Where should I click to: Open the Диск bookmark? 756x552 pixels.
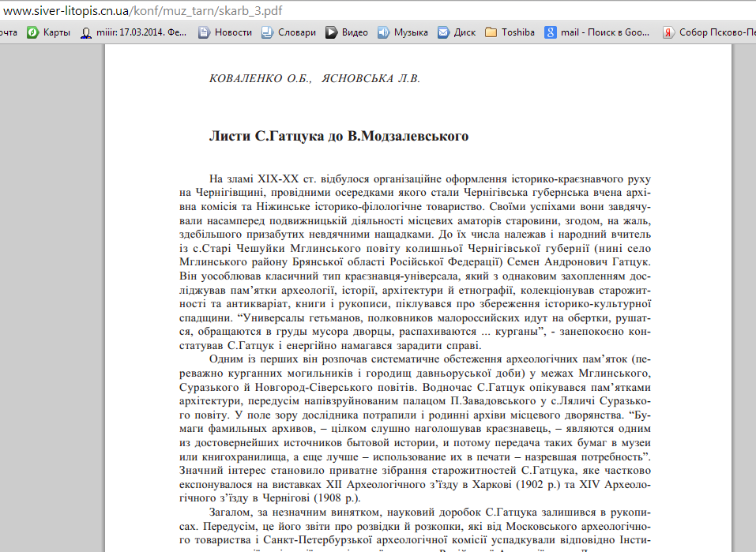coord(457,32)
